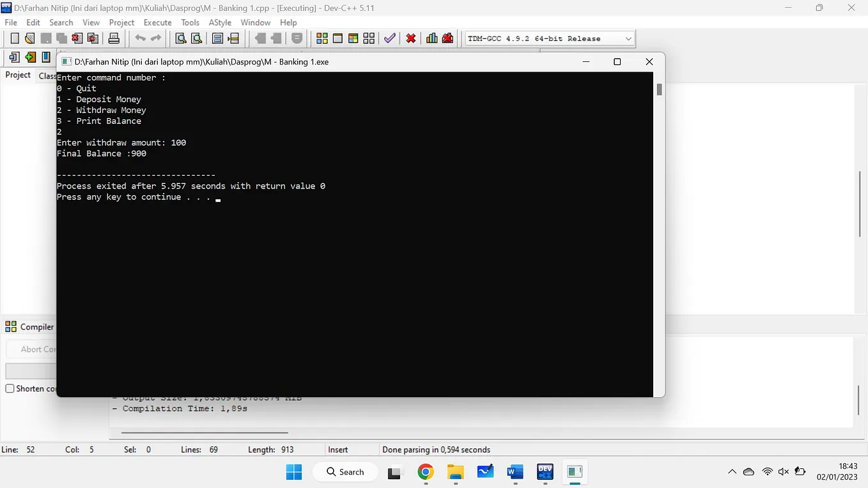Click 'Compilation Time: 1,89s' in compile log
The width and height of the screenshot is (868, 488).
[x=180, y=408]
